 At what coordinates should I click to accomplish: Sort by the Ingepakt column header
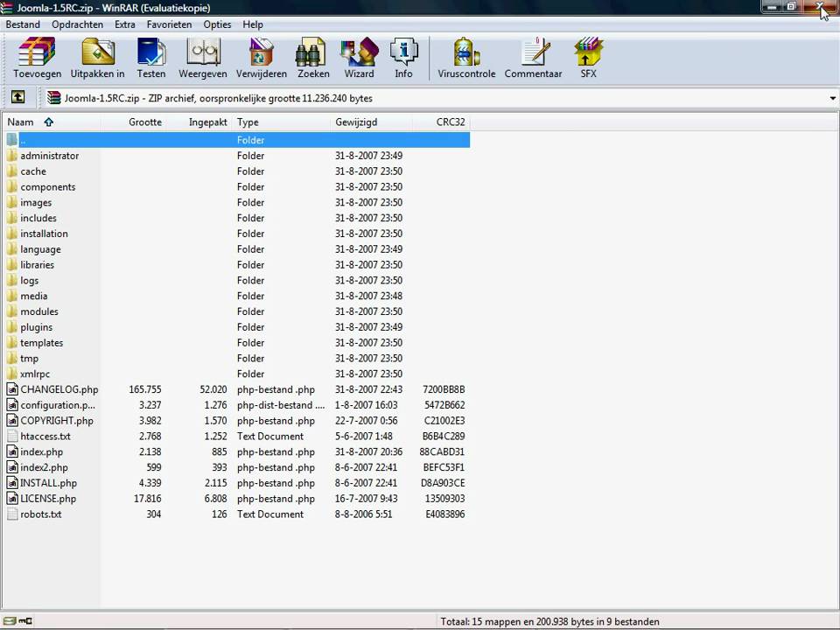pos(199,122)
